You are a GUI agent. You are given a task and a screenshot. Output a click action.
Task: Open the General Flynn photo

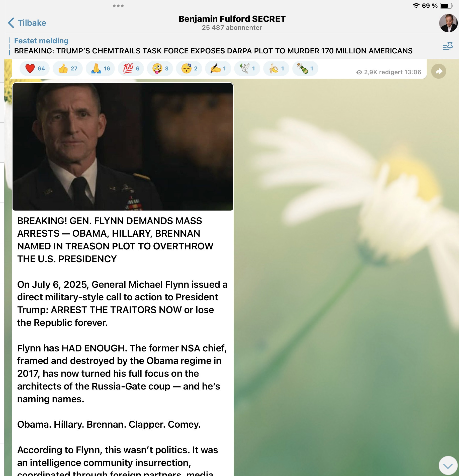click(123, 147)
